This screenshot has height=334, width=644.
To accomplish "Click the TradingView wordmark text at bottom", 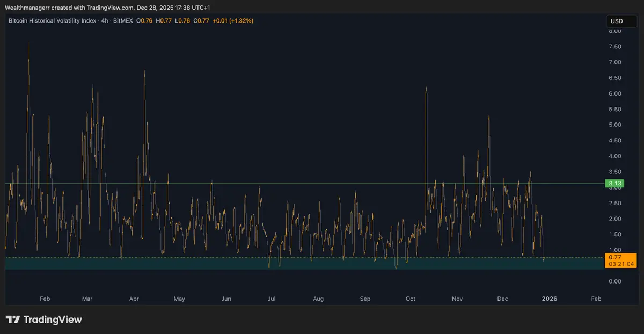I will [52, 320].
